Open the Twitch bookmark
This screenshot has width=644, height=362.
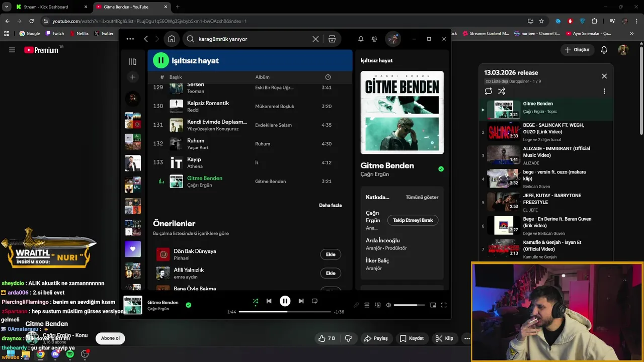click(x=54, y=34)
